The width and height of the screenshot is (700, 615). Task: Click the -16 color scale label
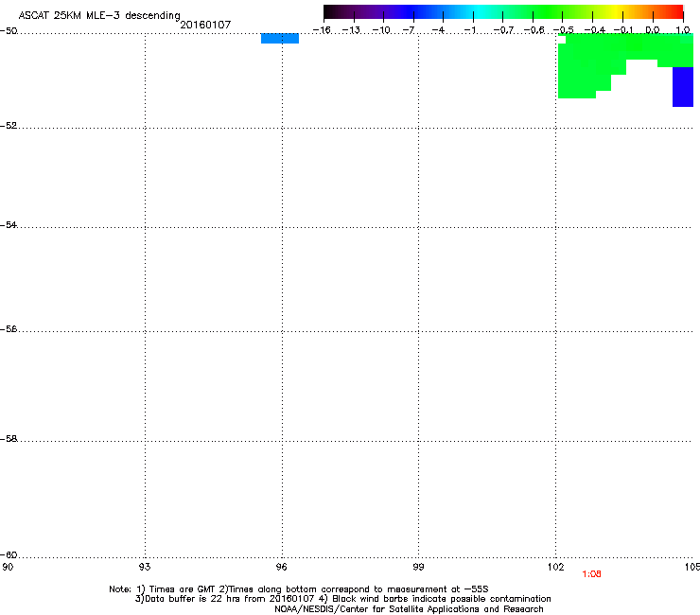[322, 30]
